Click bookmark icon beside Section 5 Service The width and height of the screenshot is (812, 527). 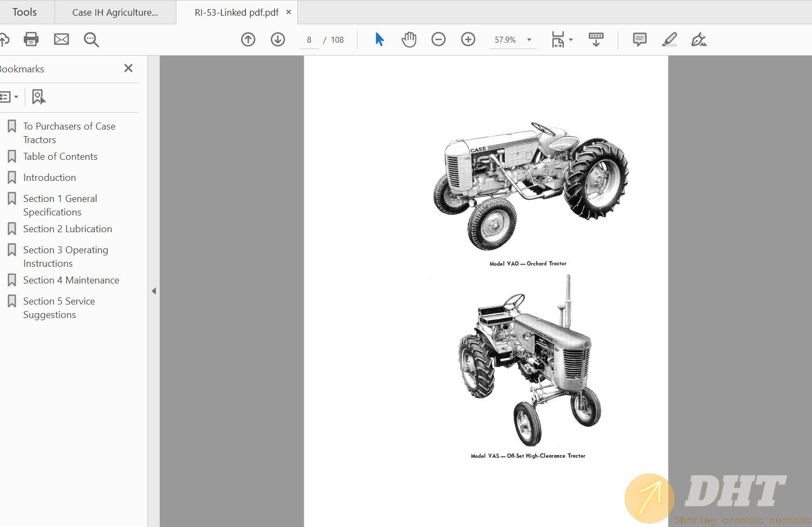tap(12, 301)
